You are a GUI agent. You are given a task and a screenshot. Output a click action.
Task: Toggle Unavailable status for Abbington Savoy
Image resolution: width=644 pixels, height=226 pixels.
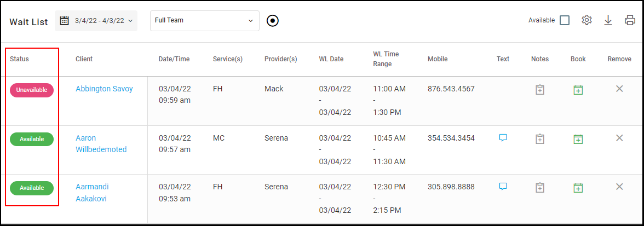[x=32, y=90]
